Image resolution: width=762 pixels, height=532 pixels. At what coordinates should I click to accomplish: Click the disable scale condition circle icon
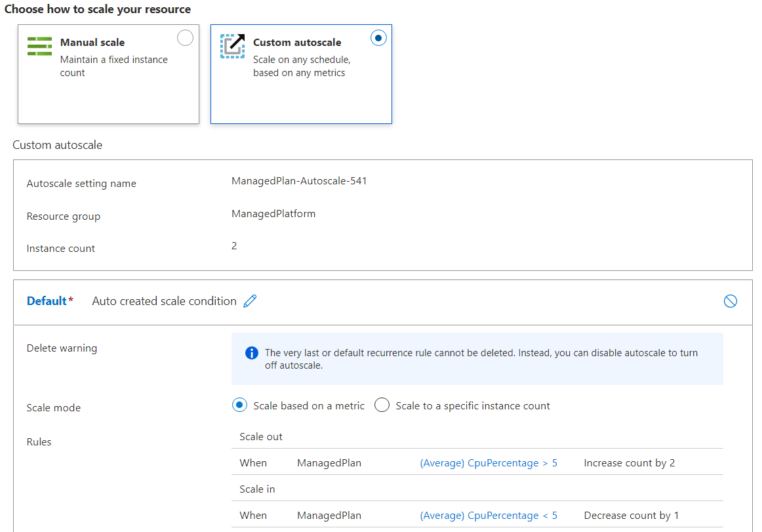click(730, 301)
